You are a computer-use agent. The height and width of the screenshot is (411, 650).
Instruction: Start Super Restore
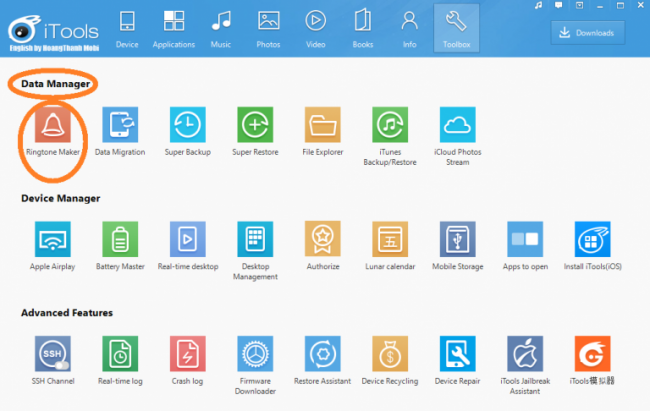[x=255, y=124]
